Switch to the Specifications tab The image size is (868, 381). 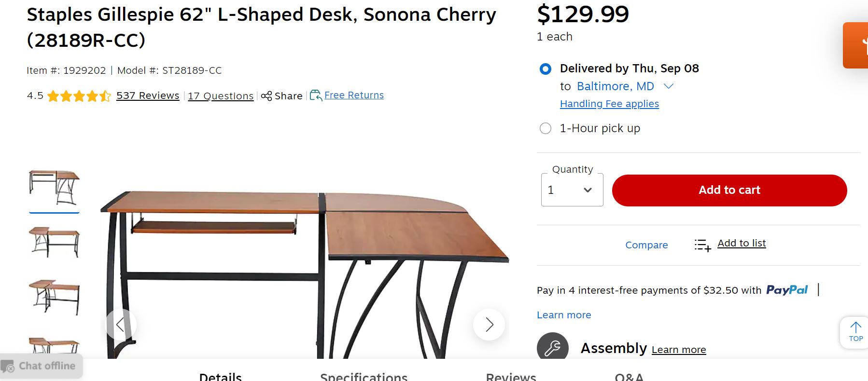click(364, 377)
